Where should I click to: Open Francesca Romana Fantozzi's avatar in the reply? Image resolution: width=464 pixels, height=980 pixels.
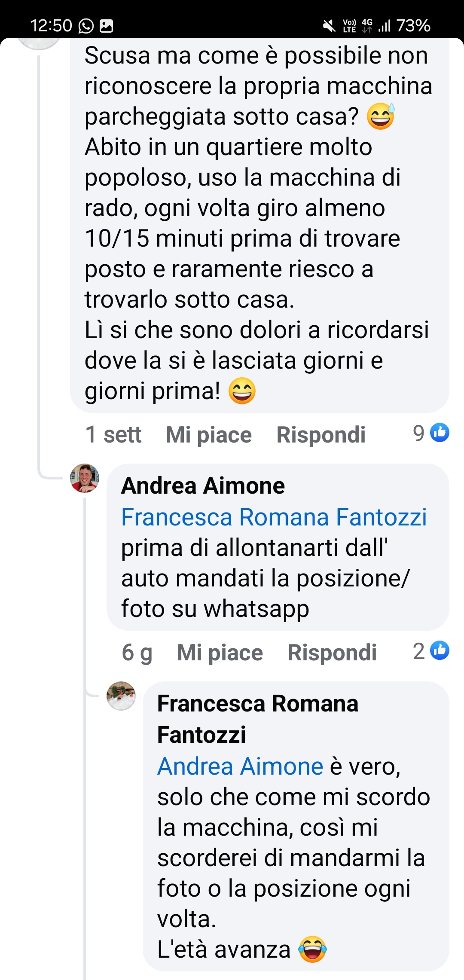coord(121,696)
